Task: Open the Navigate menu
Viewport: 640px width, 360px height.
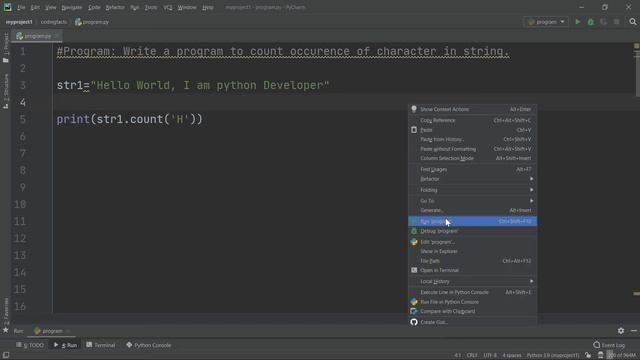Action: point(71,7)
